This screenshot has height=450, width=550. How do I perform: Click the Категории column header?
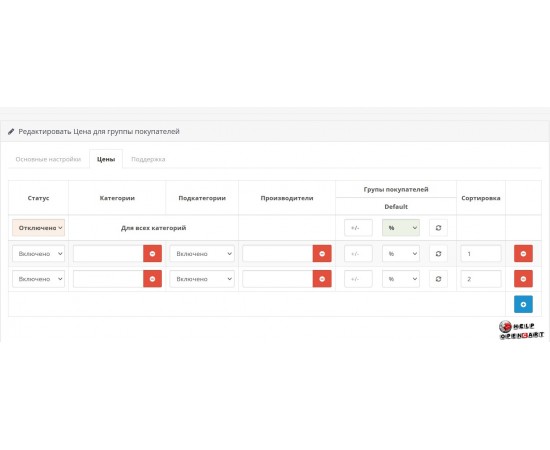(117, 198)
